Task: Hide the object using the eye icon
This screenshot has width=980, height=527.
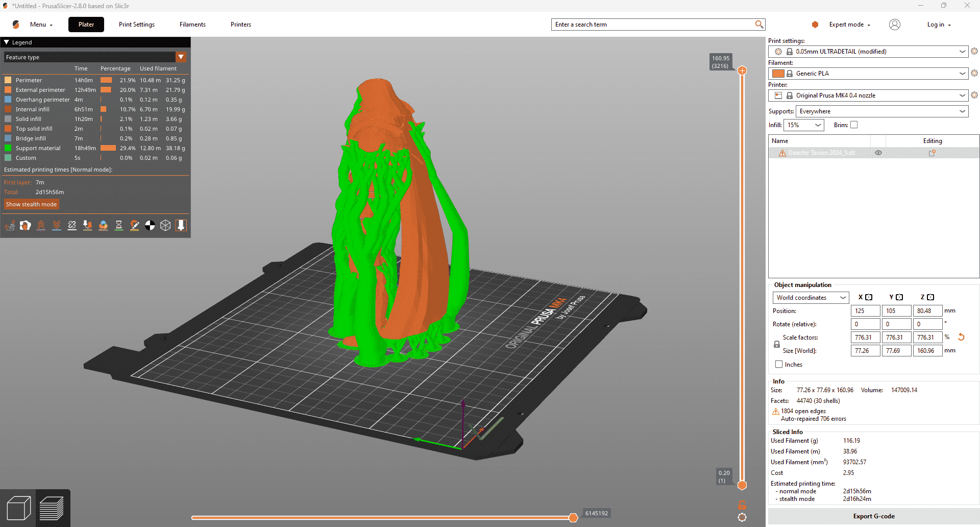Action: tap(878, 153)
